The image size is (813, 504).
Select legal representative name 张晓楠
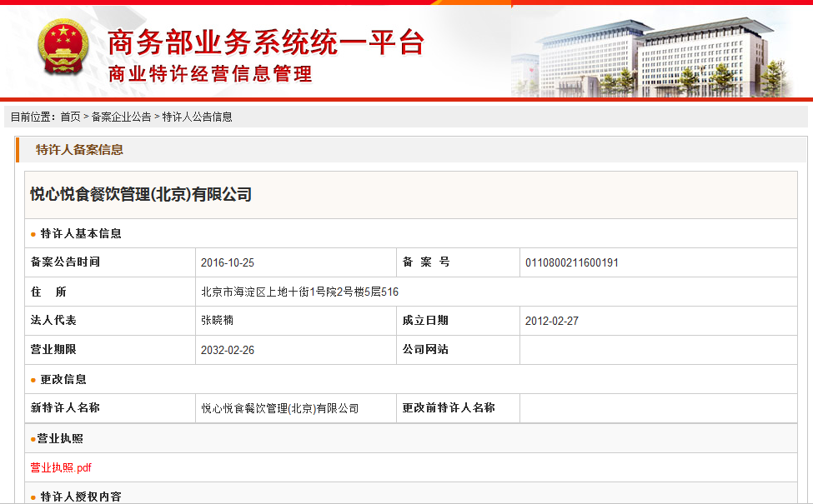point(218,321)
